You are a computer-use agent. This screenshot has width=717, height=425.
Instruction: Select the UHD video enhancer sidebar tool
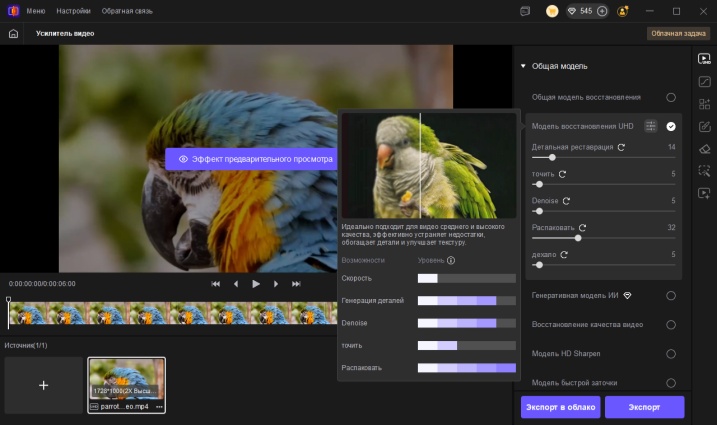[704, 59]
